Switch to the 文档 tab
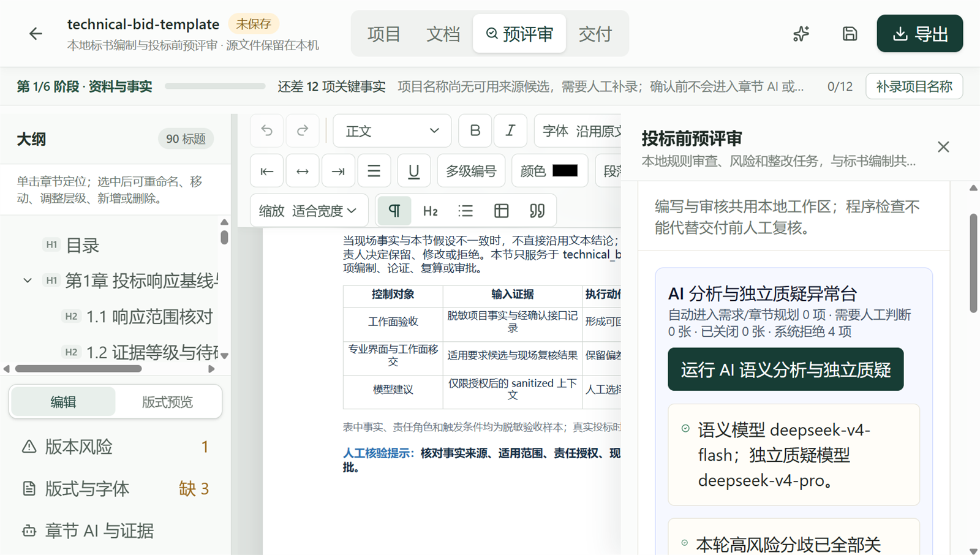Image resolution: width=980 pixels, height=555 pixels. pos(443,34)
